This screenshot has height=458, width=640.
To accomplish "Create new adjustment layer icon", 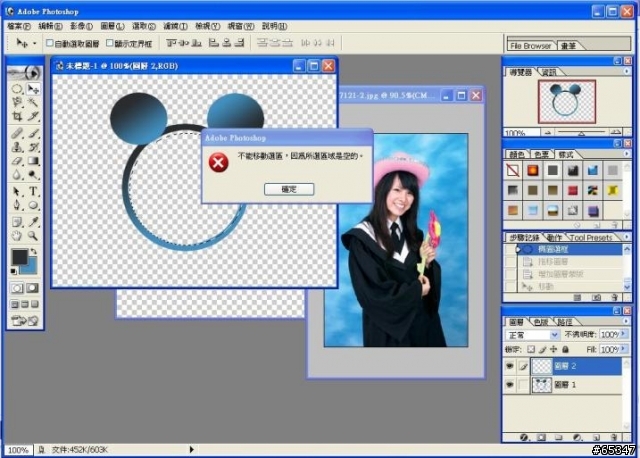I will tap(577, 437).
